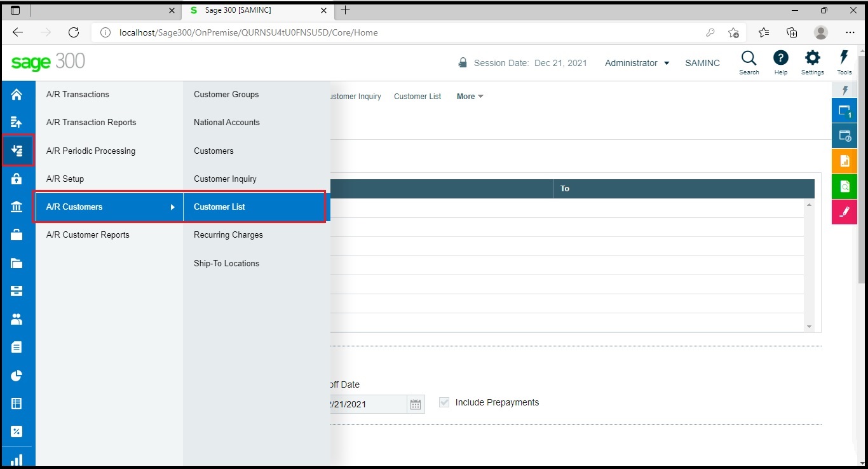Open A/R Transaction Reports menu item

tap(91, 122)
